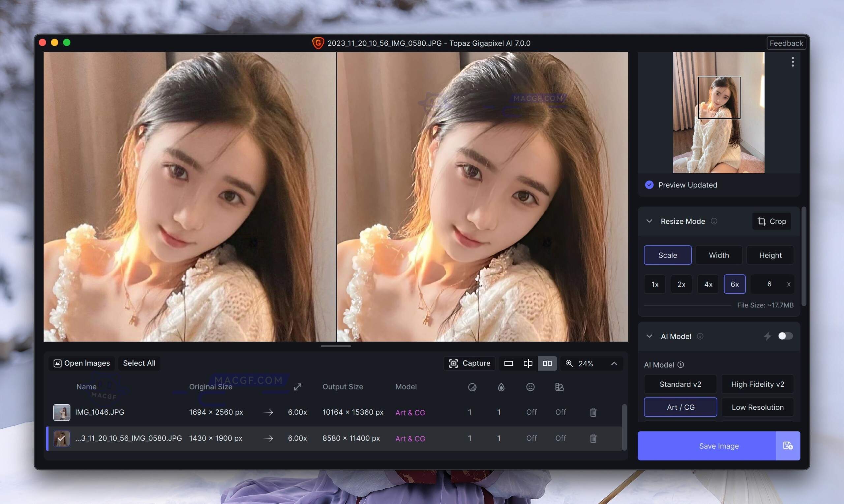Click the face recovery smiley column icon
Screen dimensions: 844x504
click(530, 387)
